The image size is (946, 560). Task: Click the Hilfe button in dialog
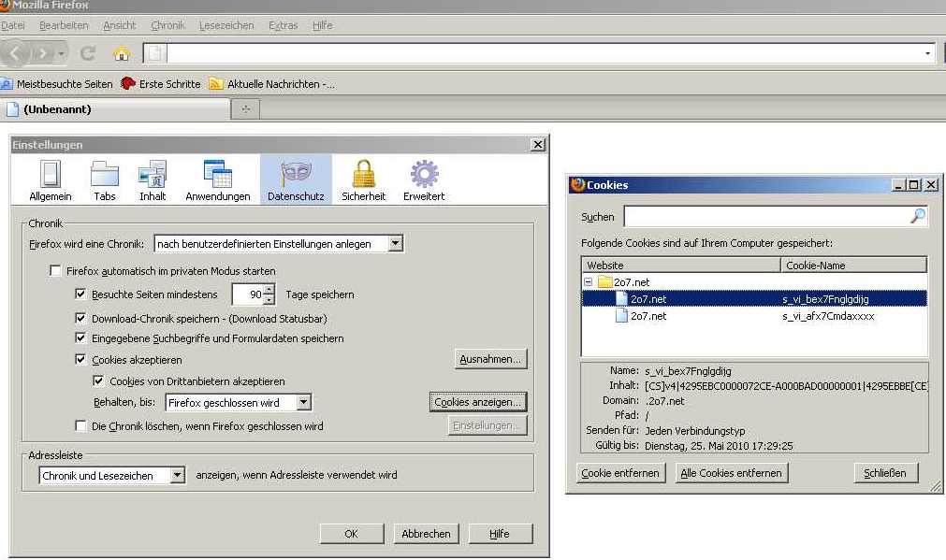(x=500, y=534)
